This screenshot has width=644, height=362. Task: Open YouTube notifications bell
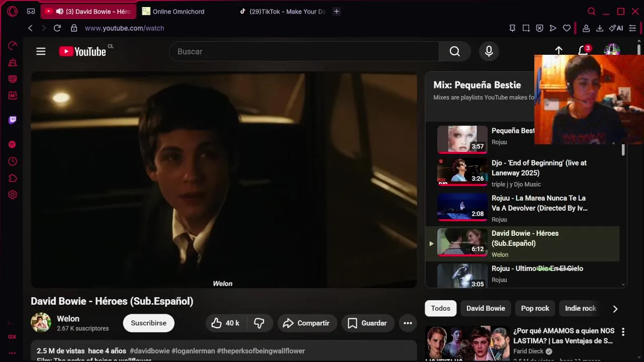click(583, 50)
